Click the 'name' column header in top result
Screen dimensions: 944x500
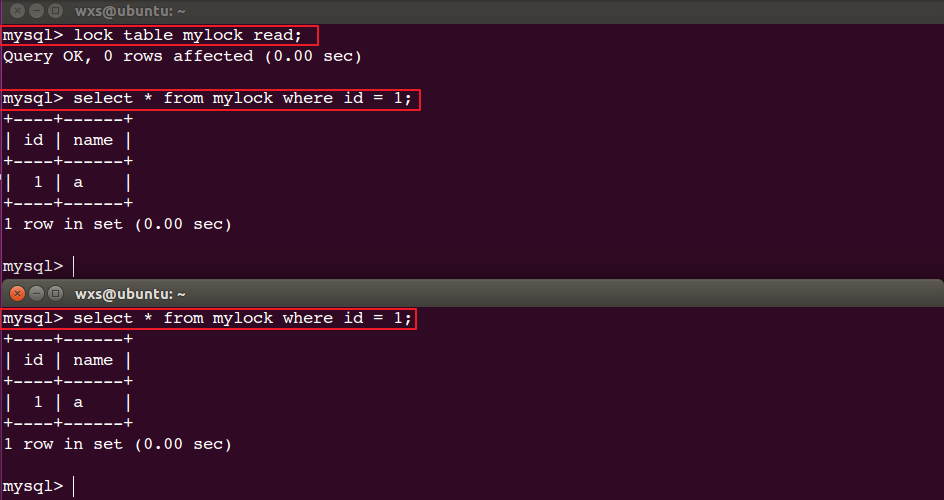93,140
